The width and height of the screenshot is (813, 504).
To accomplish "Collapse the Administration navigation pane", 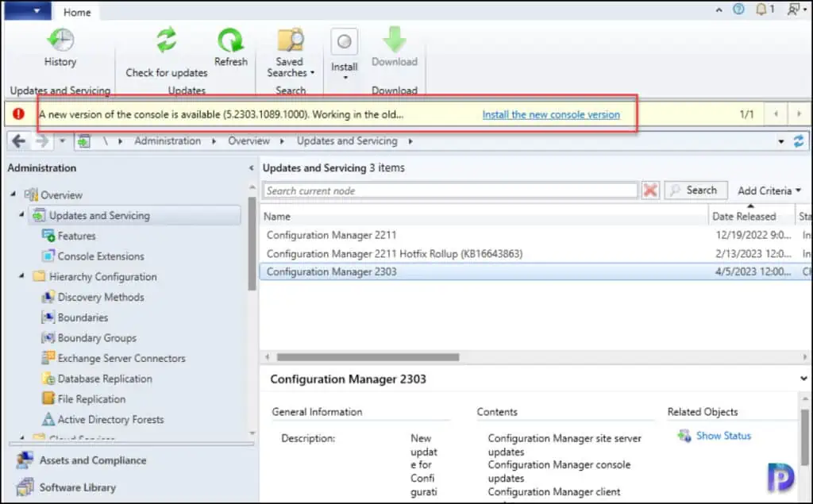I will point(252,167).
